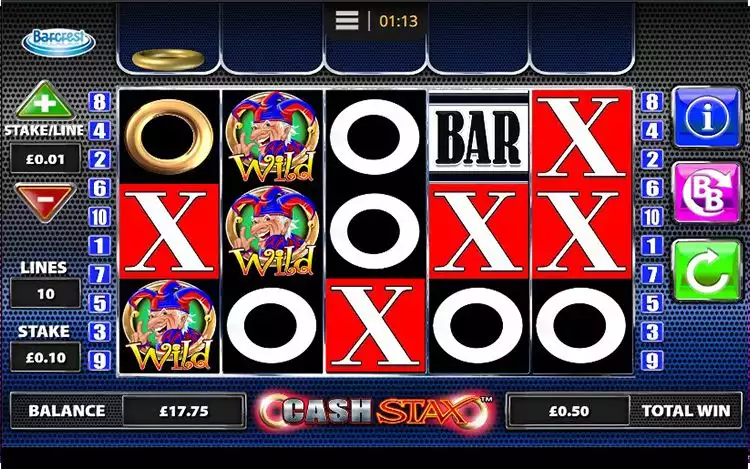Select left payline number 8 marker
The width and height of the screenshot is (750, 469).
(99, 102)
